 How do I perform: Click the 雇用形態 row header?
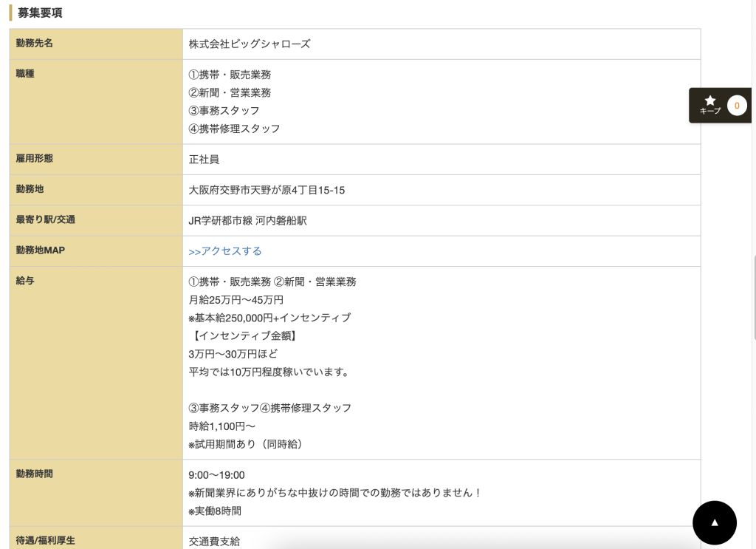click(x=35, y=159)
